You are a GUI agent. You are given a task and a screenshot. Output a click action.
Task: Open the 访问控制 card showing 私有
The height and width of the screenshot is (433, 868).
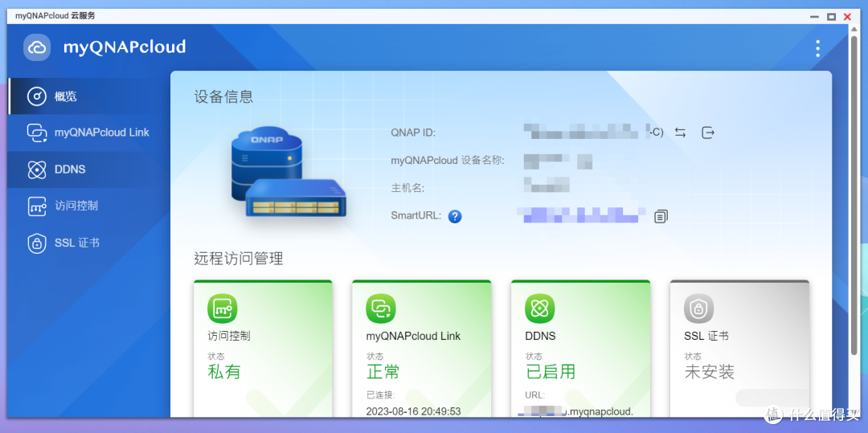[x=263, y=349]
